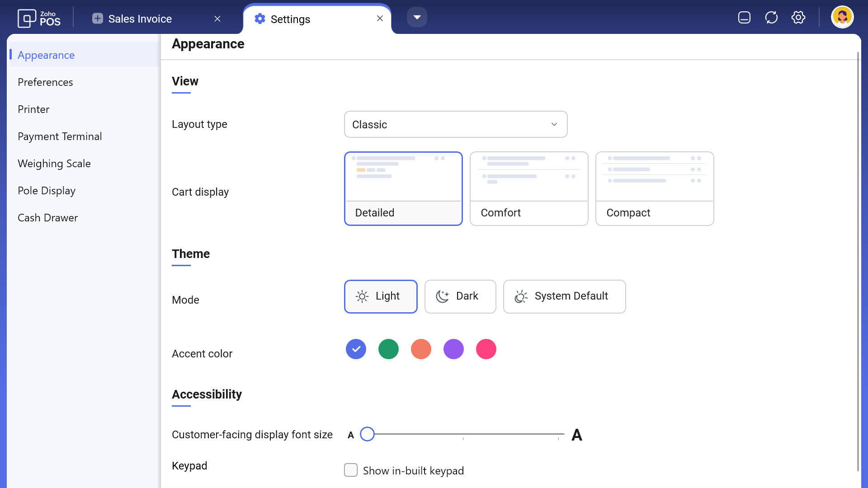Click the font size slider handle

point(367,434)
